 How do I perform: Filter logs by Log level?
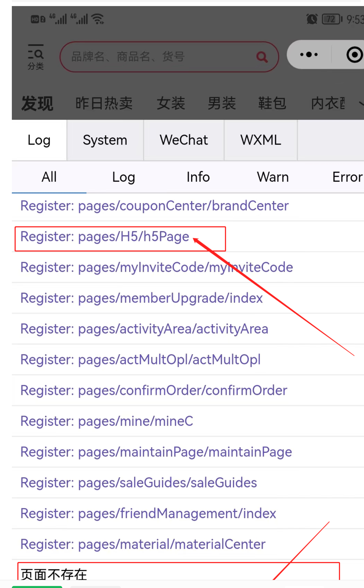124,177
